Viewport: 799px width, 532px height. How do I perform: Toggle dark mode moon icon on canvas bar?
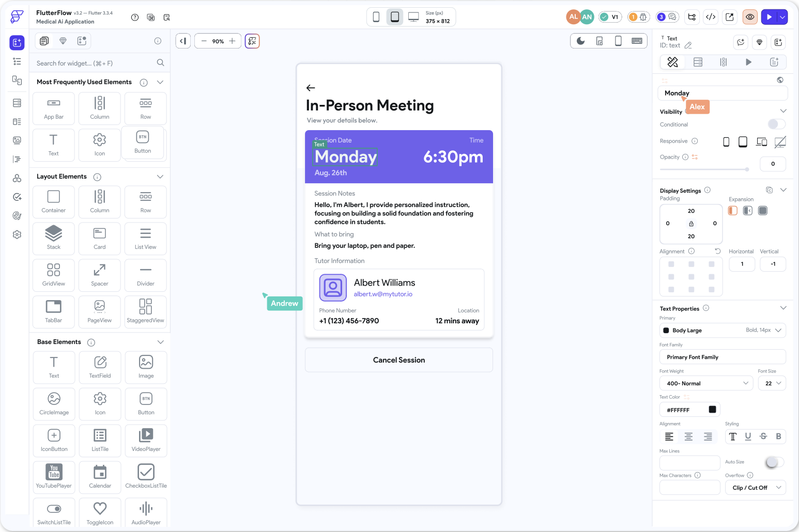click(x=581, y=41)
